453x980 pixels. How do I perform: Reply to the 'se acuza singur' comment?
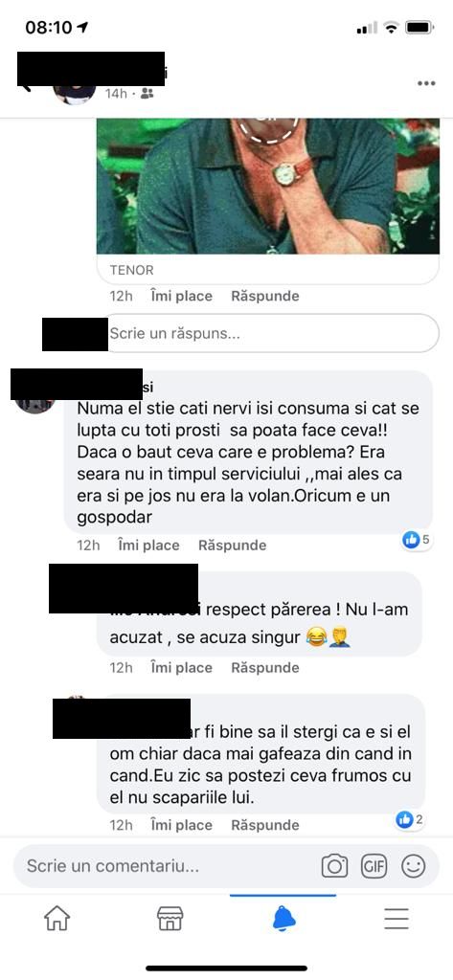tap(265, 667)
